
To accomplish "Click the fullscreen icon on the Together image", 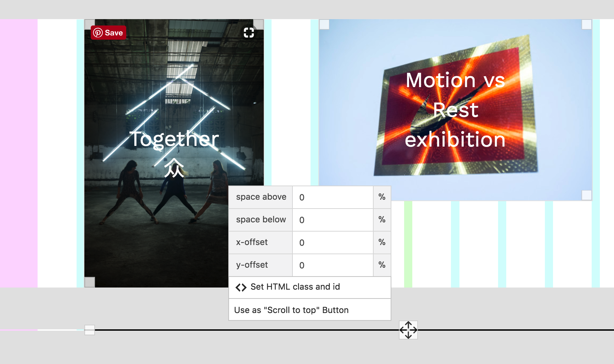I will 249,33.
